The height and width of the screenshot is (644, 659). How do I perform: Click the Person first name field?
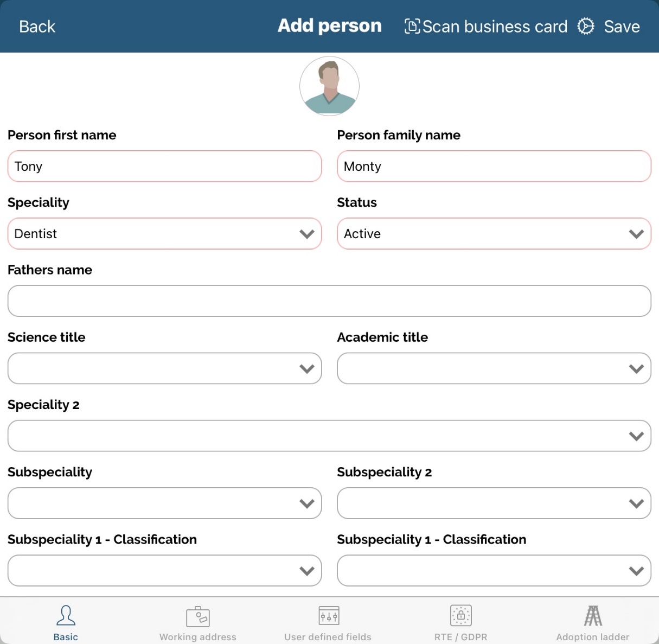click(x=164, y=167)
